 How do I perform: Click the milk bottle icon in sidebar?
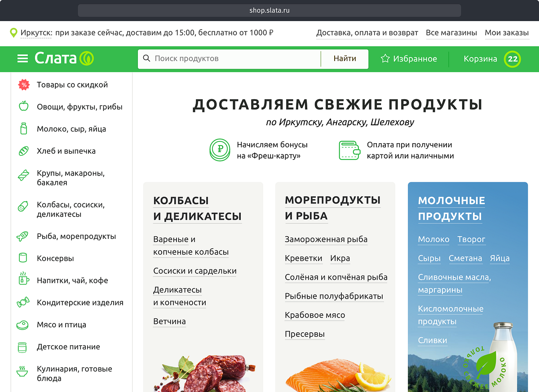pos(24,128)
